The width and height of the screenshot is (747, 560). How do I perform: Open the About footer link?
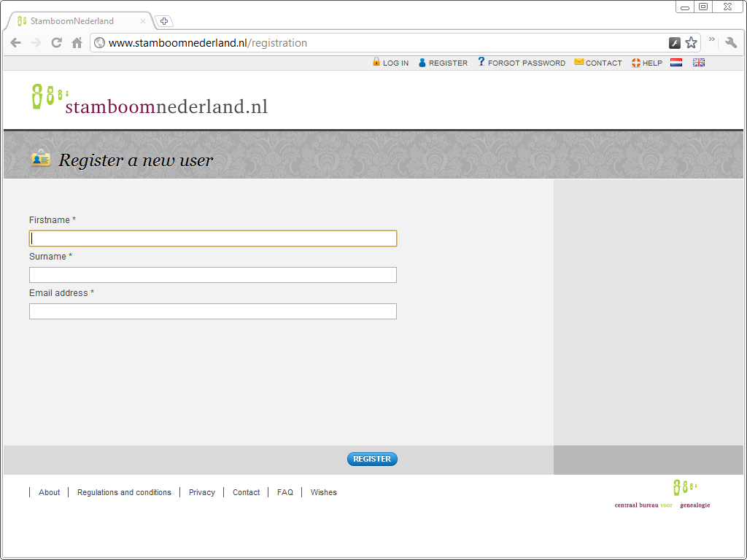pyautogui.click(x=49, y=492)
